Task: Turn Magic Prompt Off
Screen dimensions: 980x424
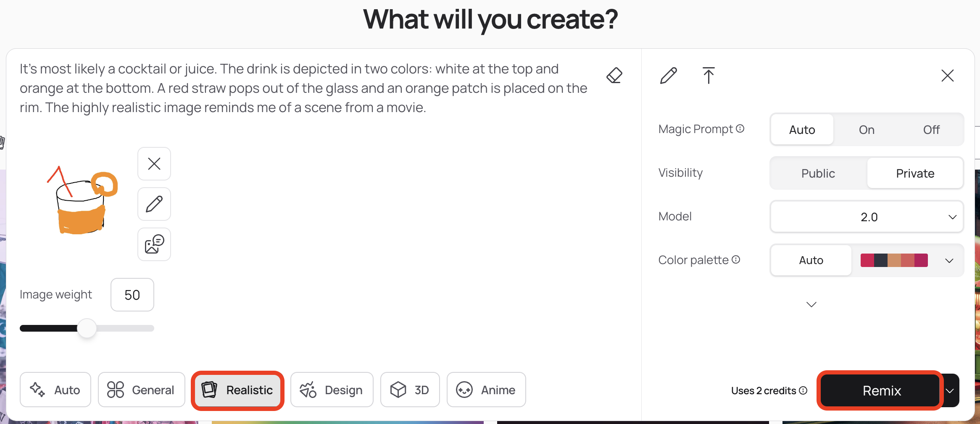Action: 931,130
